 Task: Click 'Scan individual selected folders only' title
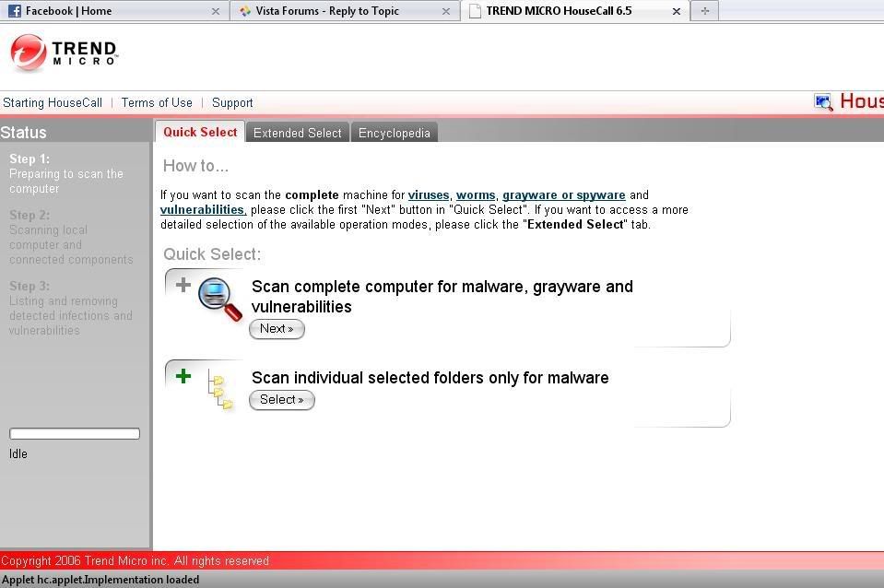(430, 378)
